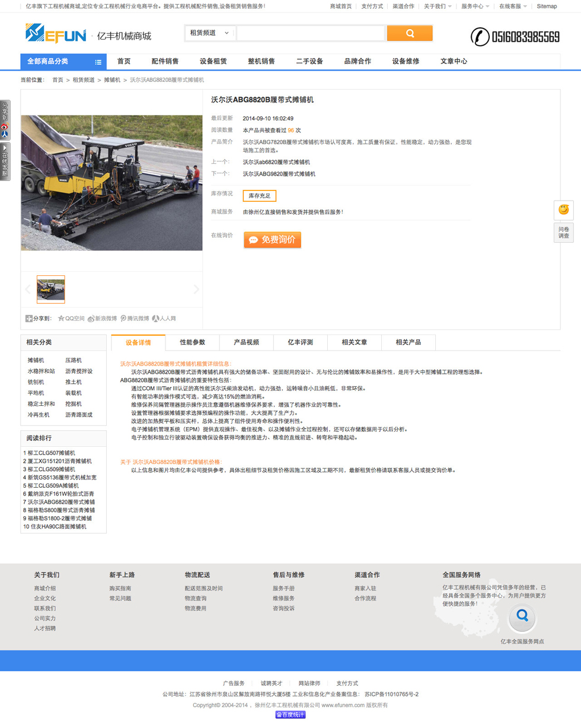Open 商城首页 link in top bar

tap(341, 6)
